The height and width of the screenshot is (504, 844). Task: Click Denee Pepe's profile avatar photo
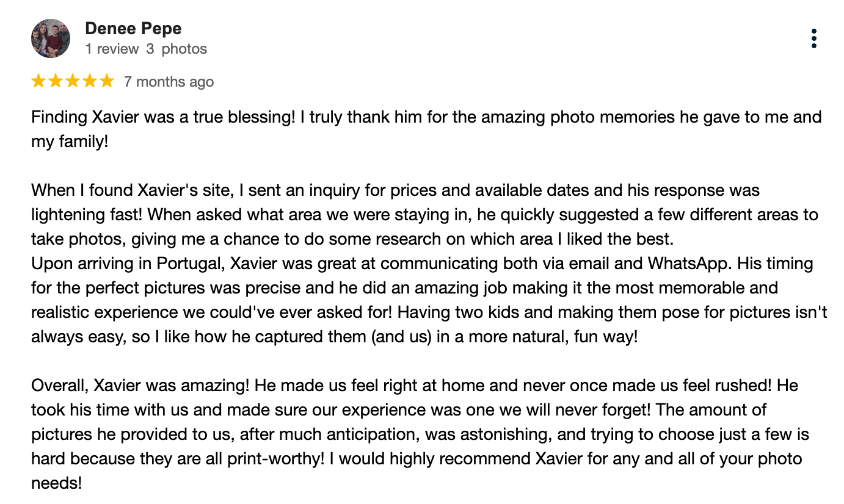(x=51, y=38)
